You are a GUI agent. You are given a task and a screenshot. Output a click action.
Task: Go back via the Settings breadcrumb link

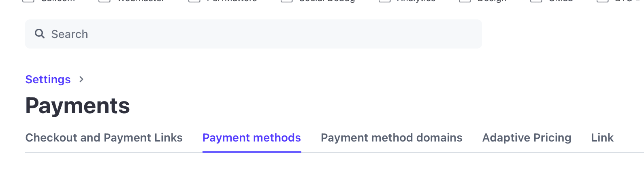(x=48, y=79)
